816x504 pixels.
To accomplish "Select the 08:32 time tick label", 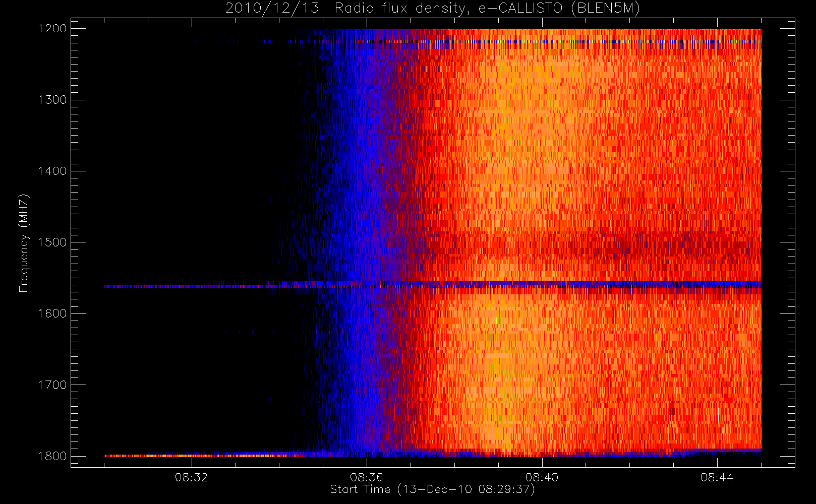I will [192, 477].
